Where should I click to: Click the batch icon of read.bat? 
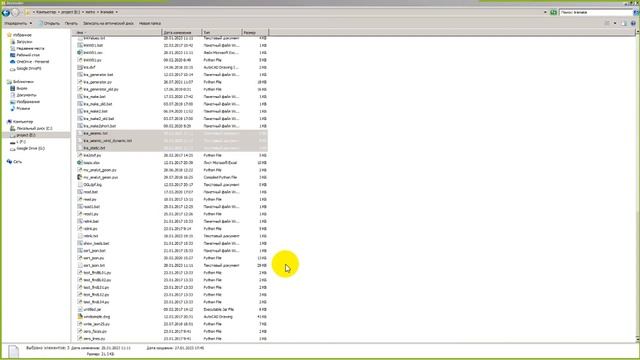click(80, 192)
